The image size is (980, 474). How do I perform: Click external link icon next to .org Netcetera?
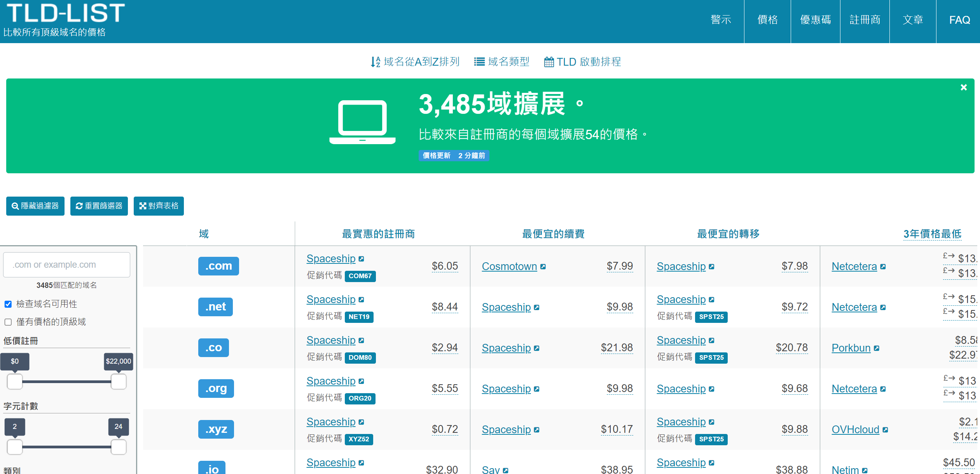883,389
